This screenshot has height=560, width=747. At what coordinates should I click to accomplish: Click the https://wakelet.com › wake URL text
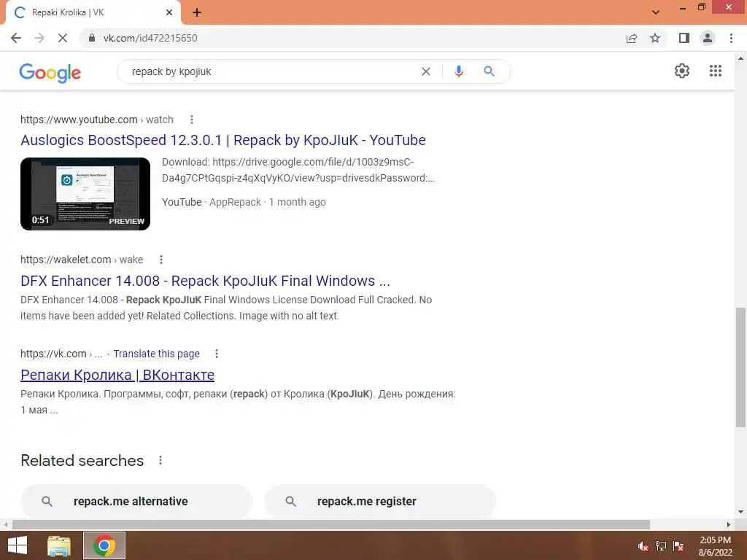82,260
